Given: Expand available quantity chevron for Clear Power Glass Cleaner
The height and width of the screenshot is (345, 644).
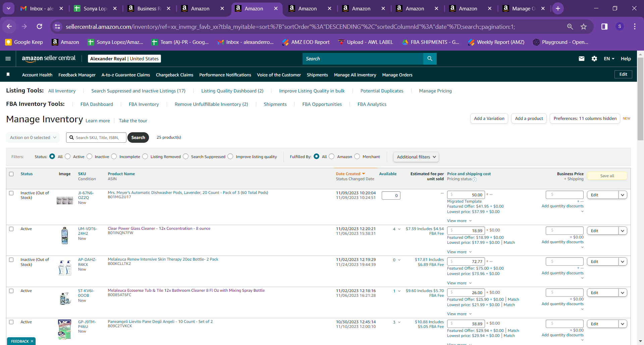Looking at the screenshot, I should click(399, 229).
